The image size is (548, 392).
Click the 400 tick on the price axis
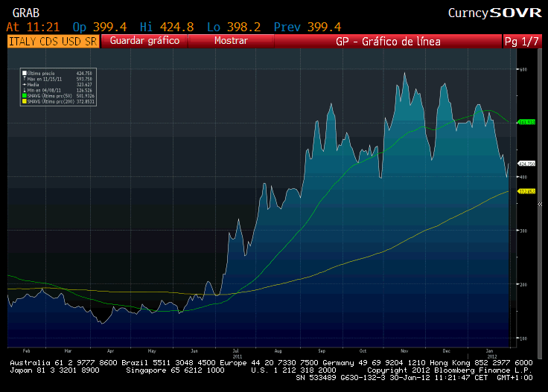point(523,177)
